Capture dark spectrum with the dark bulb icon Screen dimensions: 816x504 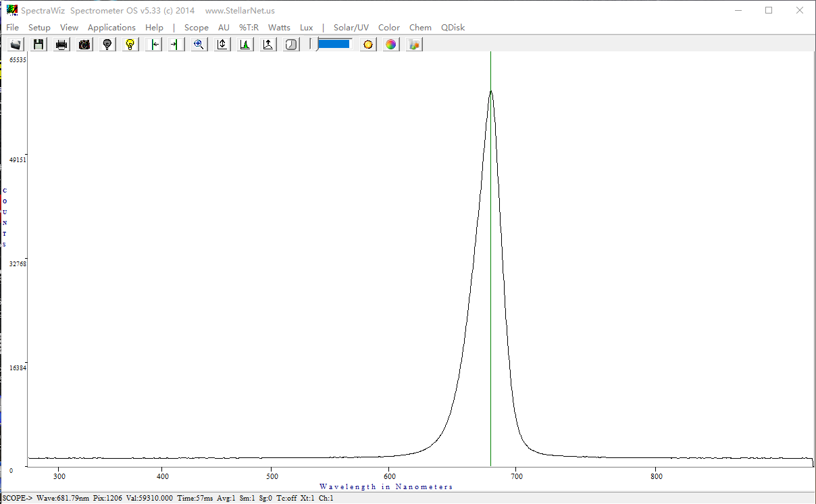[107, 45]
